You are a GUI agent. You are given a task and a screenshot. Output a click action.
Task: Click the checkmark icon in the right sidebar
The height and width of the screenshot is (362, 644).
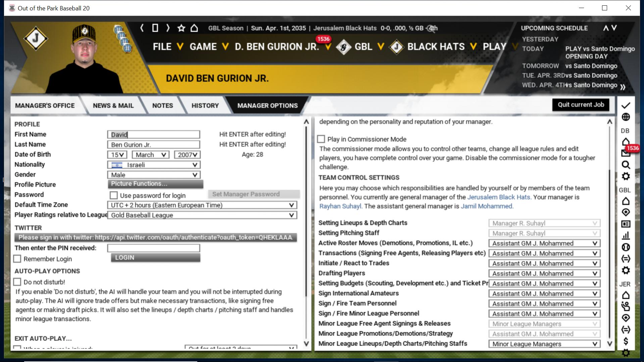pos(626,105)
